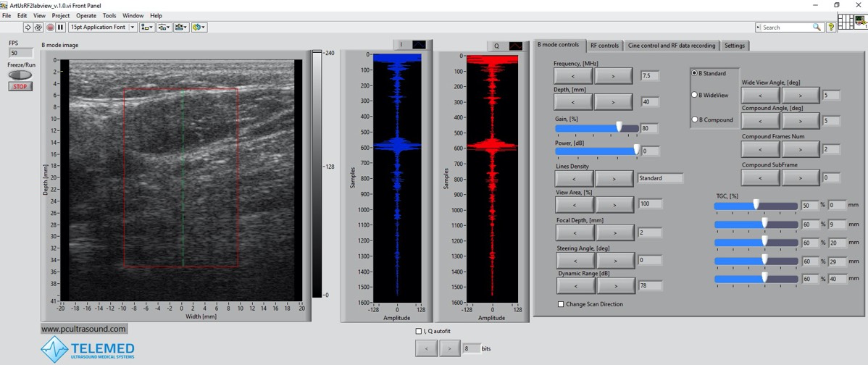Enable the I, Q autofit checkbox
The height and width of the screenshot is (365, 868).
[x=419, y=331]
